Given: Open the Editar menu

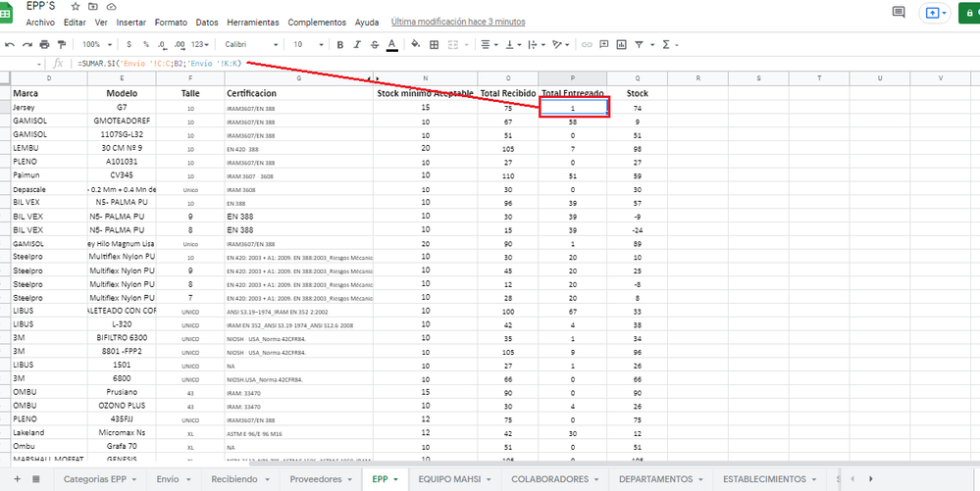Looking at the screenshot, I should [75, 22].
